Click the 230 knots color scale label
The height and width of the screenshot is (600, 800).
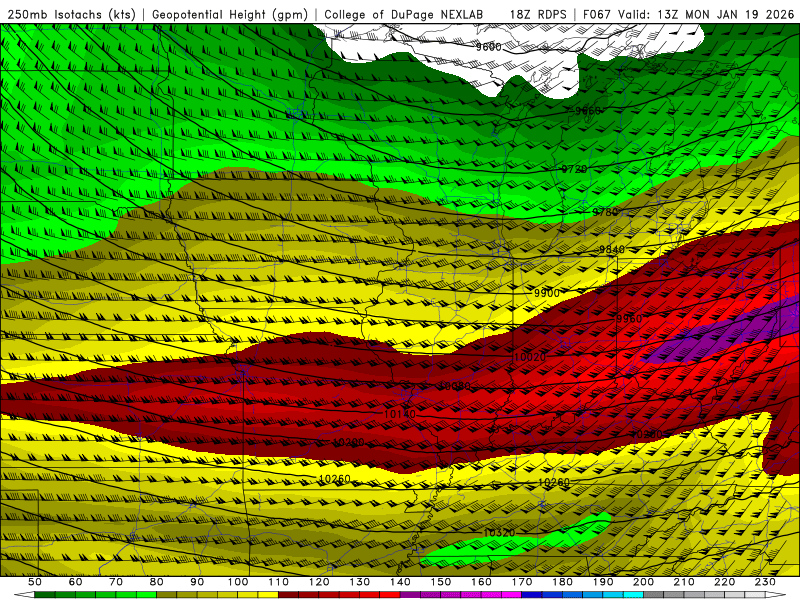pyautogui.click(x=765, y=582)
